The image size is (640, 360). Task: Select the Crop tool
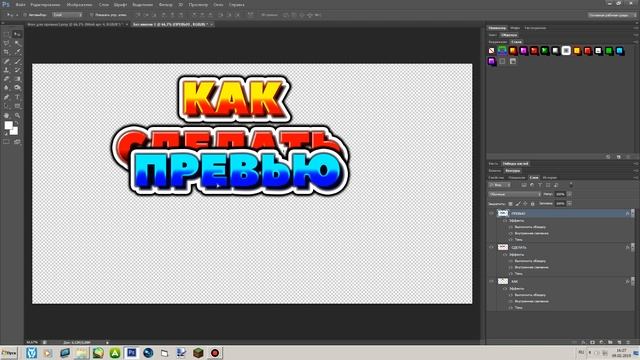click(7, 52)
